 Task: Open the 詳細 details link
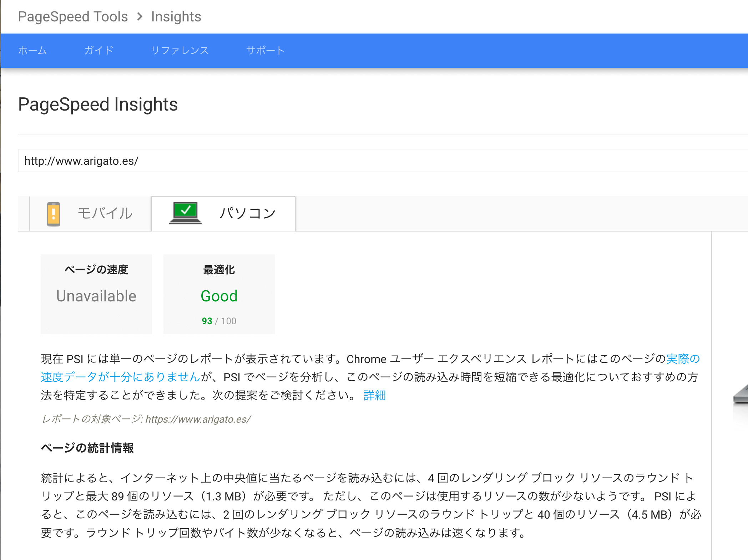click(375, 395)
